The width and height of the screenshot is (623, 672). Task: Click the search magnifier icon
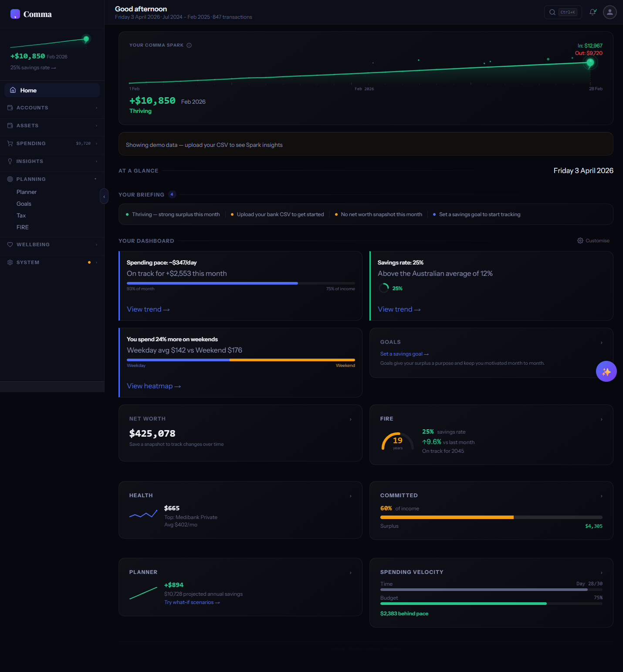point(552,12)
